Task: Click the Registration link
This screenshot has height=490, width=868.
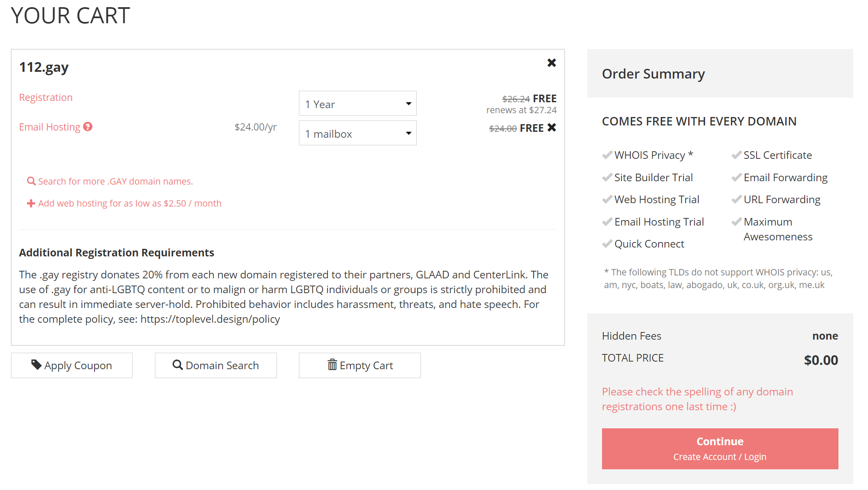Action: [x=46, y=98]
